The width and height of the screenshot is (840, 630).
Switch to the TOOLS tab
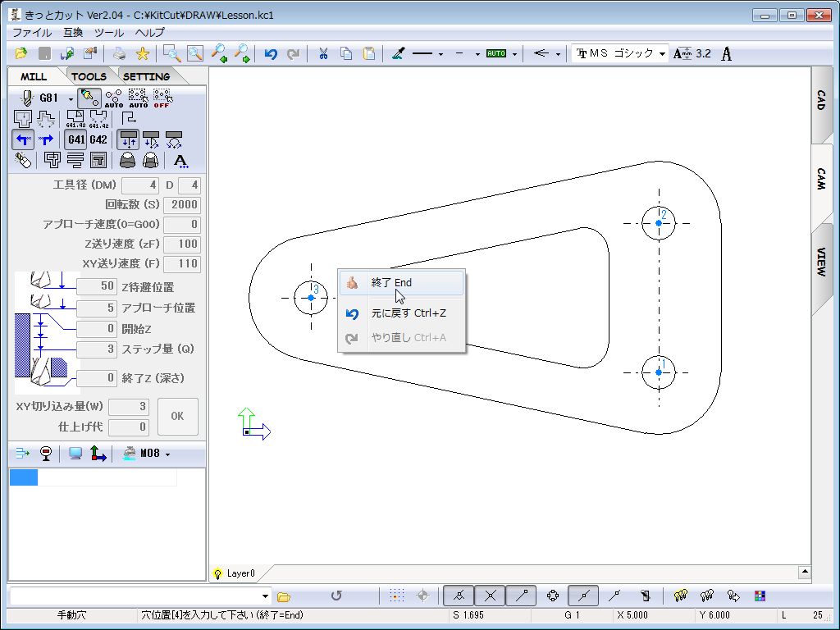click(89, 76)
